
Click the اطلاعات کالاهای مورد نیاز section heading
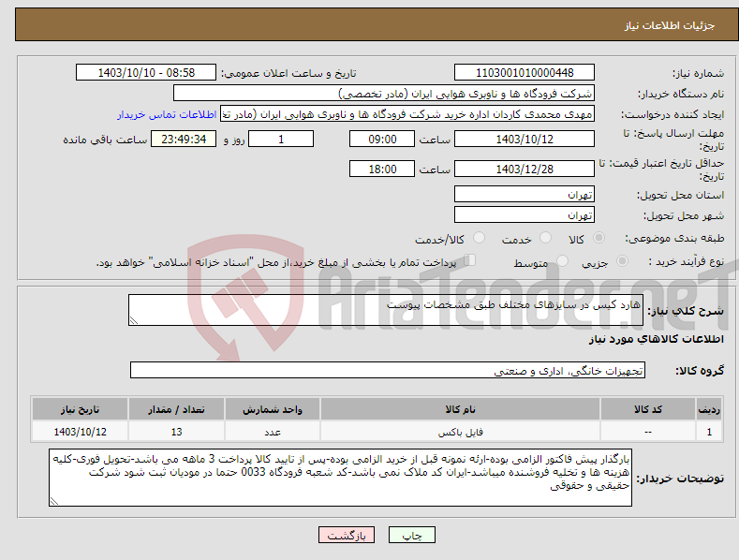pyautogui.click(x=656, y=339)
